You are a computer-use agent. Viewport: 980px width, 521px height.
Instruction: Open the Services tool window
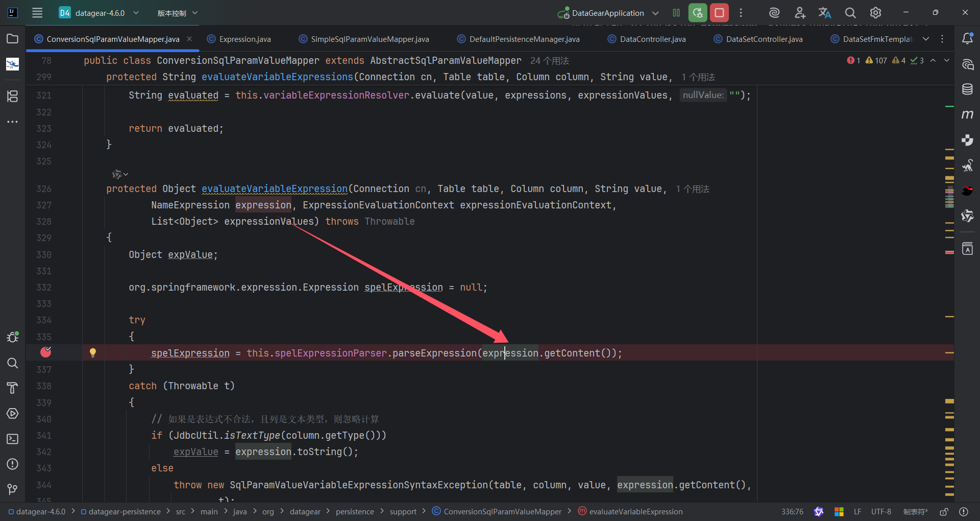click(12, 413)
